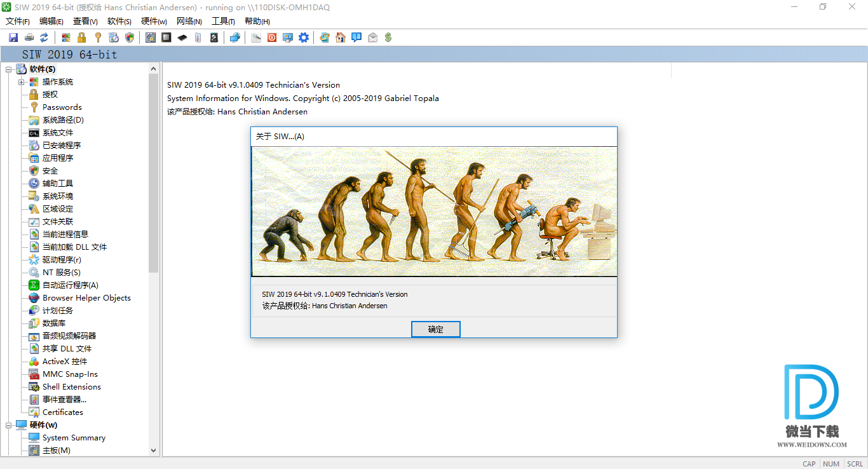Click the Print icon in toolbar
868x469 pixels.
[x=29, y=37]
